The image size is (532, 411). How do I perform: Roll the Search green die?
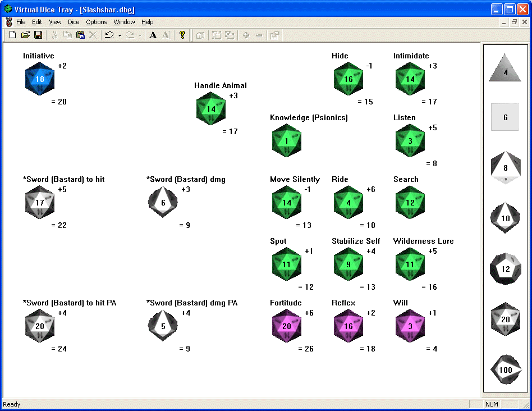point(410,202)
